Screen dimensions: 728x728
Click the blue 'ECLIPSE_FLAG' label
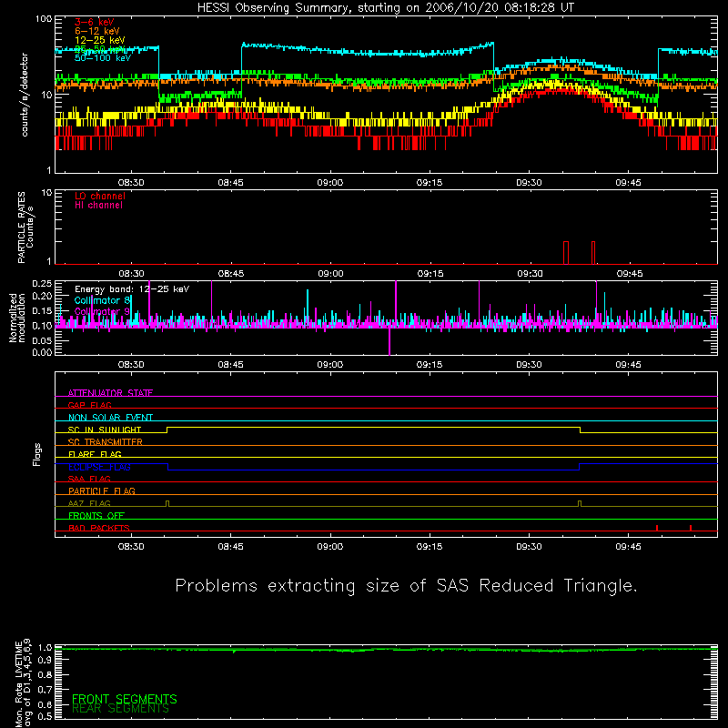(x=99, y=467)
